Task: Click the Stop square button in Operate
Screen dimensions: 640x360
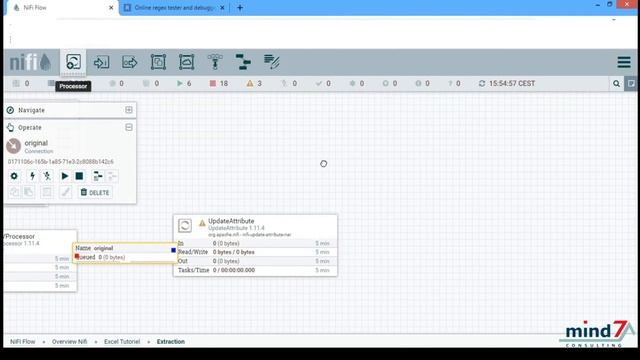Action: point(79,176)
